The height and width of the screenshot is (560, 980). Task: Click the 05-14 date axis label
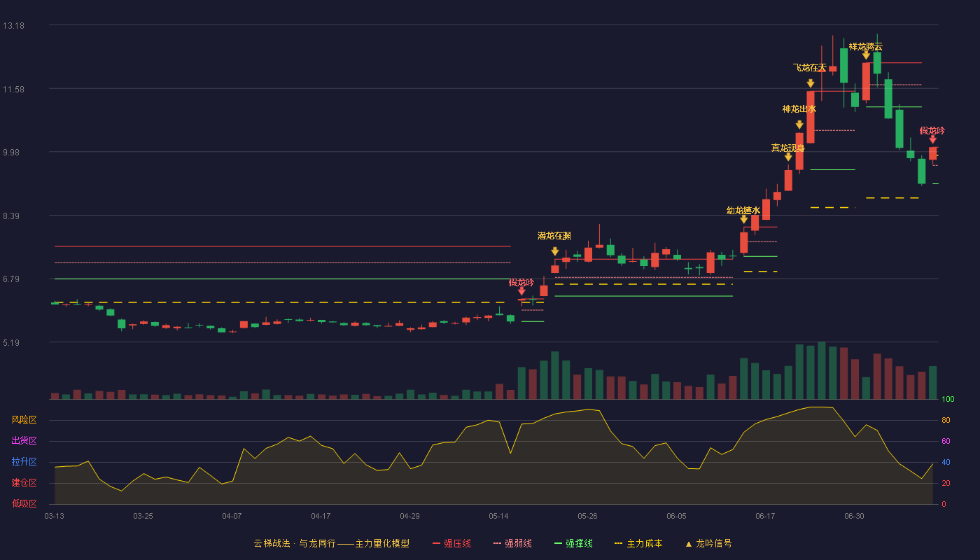point(498,516)
